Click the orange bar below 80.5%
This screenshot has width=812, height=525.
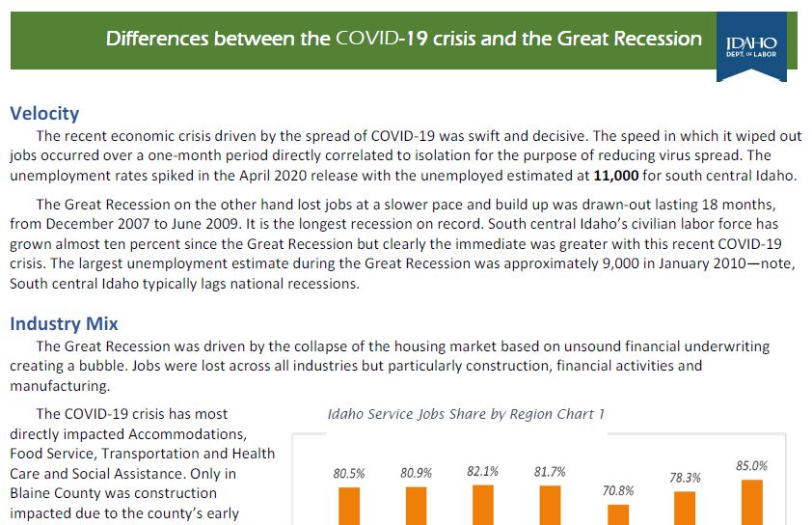pos(349,506)
